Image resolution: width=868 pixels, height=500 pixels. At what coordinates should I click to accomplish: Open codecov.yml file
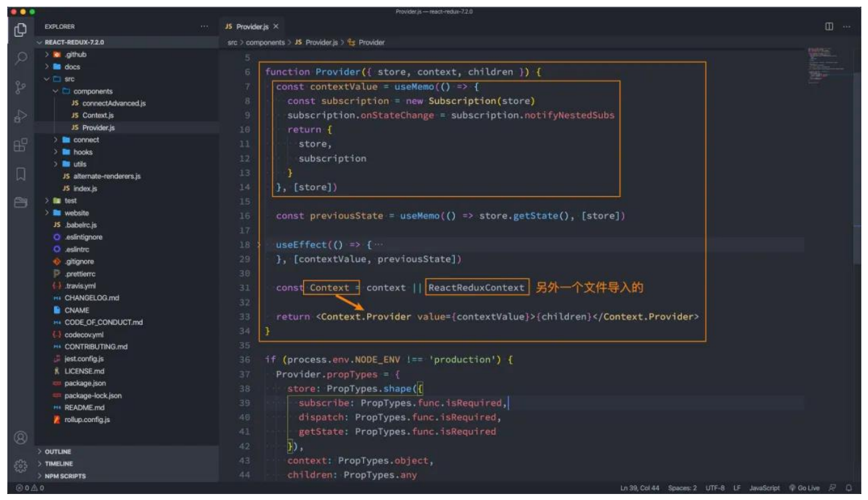point(128,334)
